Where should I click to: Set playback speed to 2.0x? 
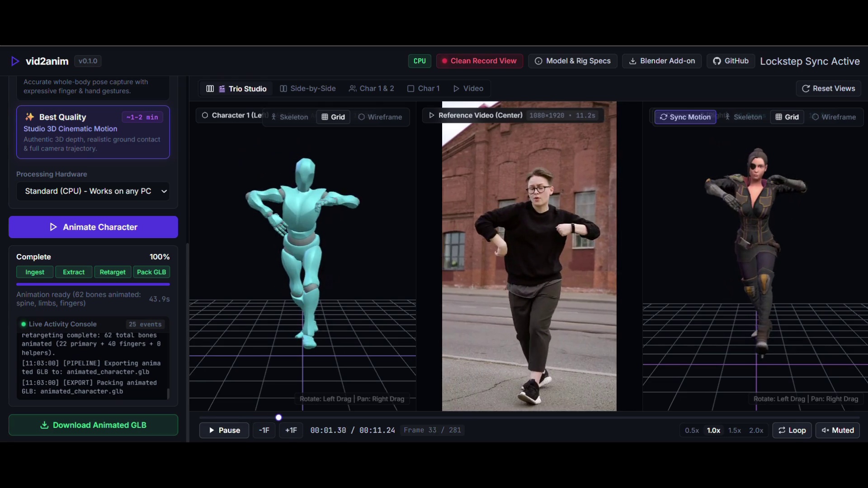pos(756,430)
